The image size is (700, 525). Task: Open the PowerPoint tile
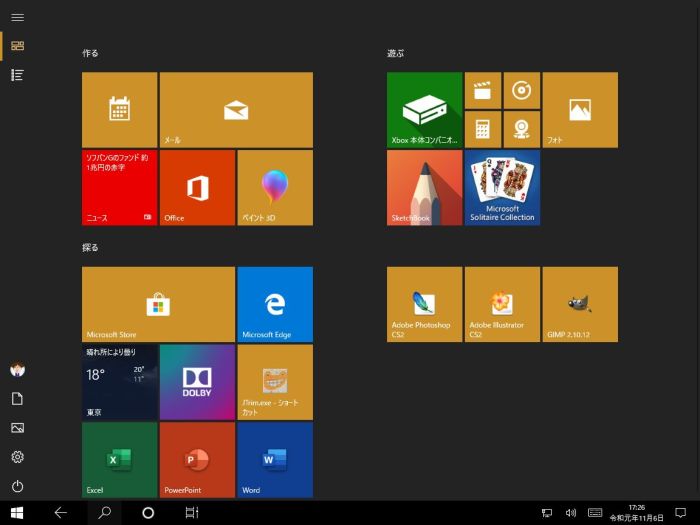coord(197,459)
